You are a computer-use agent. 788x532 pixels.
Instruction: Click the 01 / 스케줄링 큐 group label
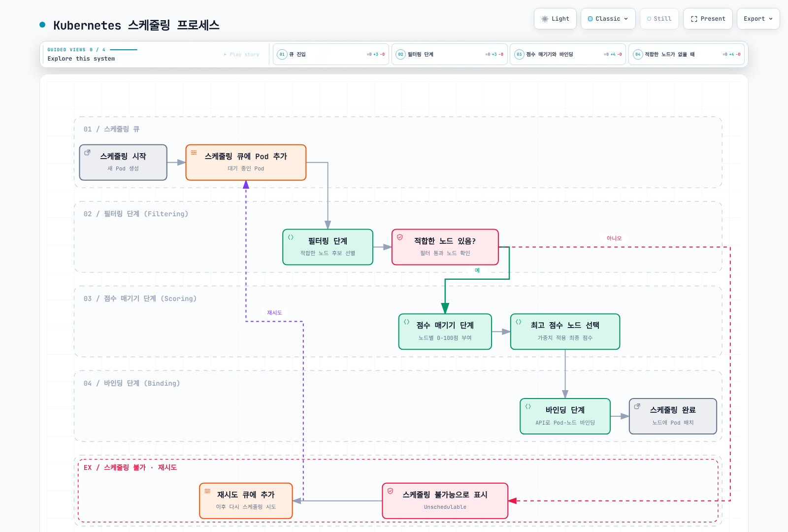[x=111, y=129]
